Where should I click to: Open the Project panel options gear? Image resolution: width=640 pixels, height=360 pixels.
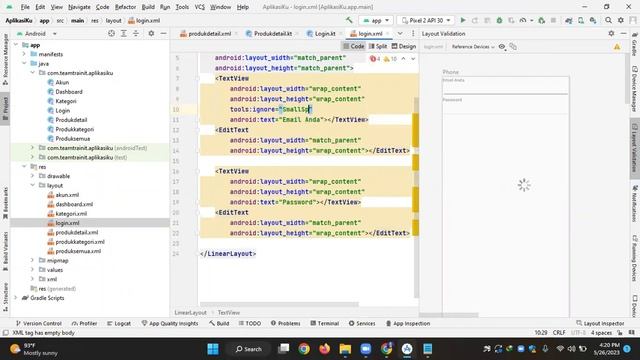pyautogui.click(x=151, y=33)
